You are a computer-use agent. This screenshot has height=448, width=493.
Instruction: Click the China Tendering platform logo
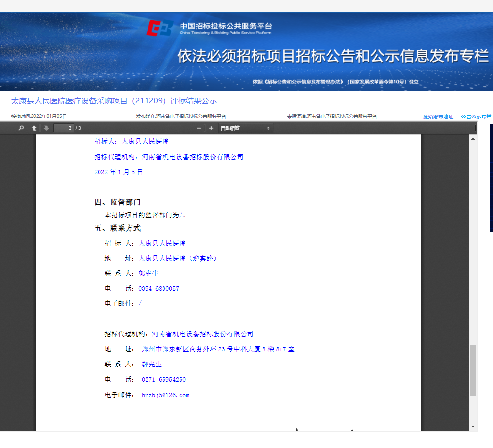coord(160,28)
